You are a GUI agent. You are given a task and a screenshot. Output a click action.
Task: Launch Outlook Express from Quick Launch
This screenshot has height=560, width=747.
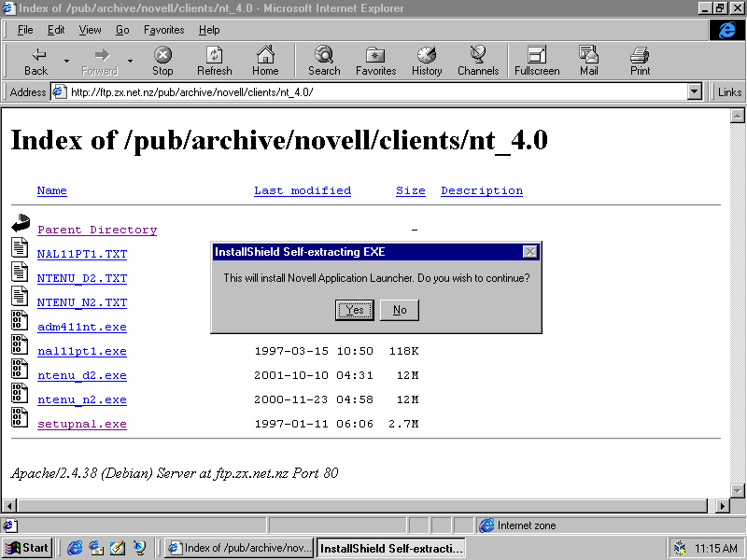96,548
